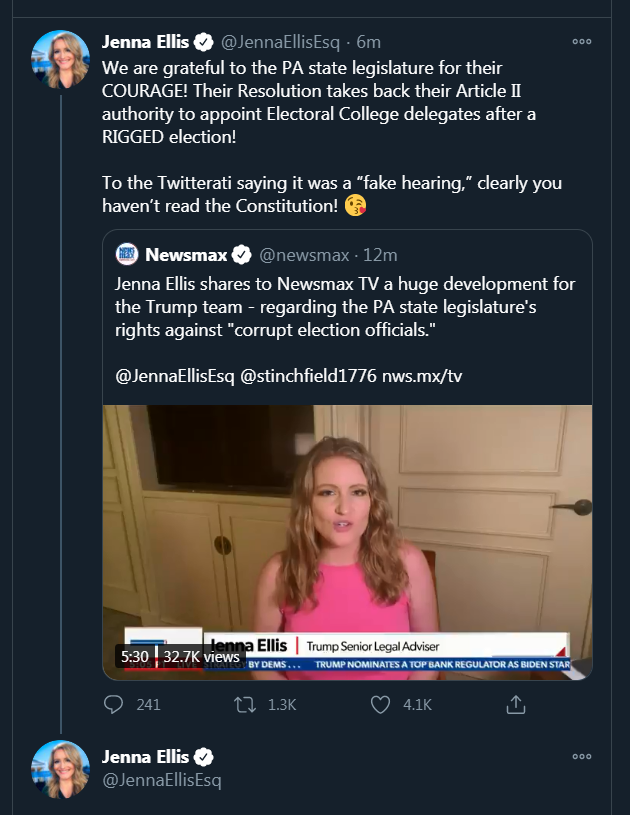This screenshot has height=815, width=630.
Task: Click the small Newsmax logo avatar
Action: [127, 254]
